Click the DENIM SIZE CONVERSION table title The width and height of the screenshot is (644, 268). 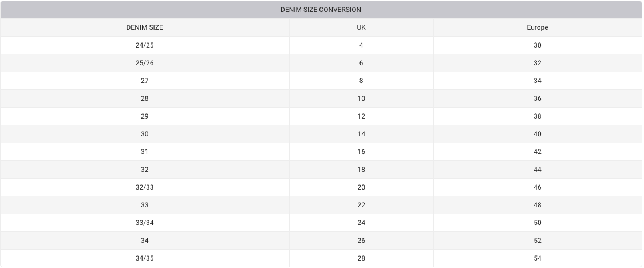[321, 10]
